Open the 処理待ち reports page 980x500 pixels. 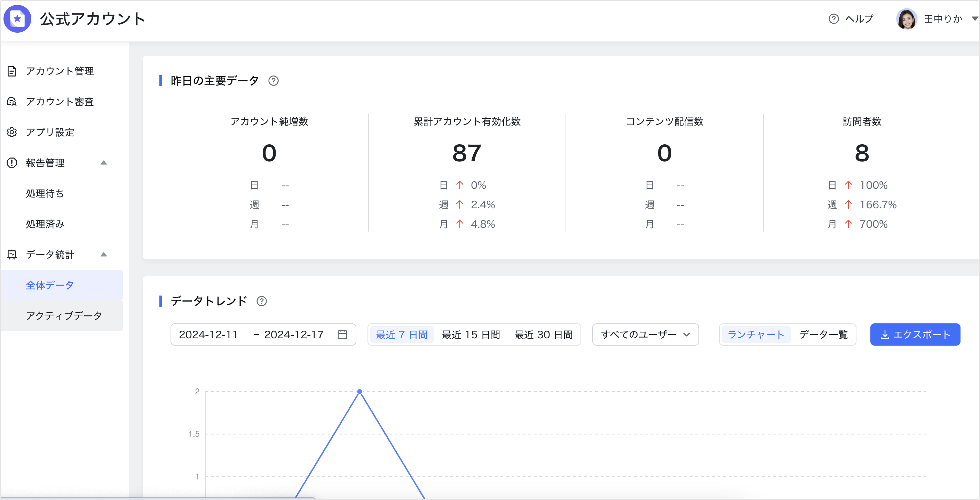(x=45, y=193)
